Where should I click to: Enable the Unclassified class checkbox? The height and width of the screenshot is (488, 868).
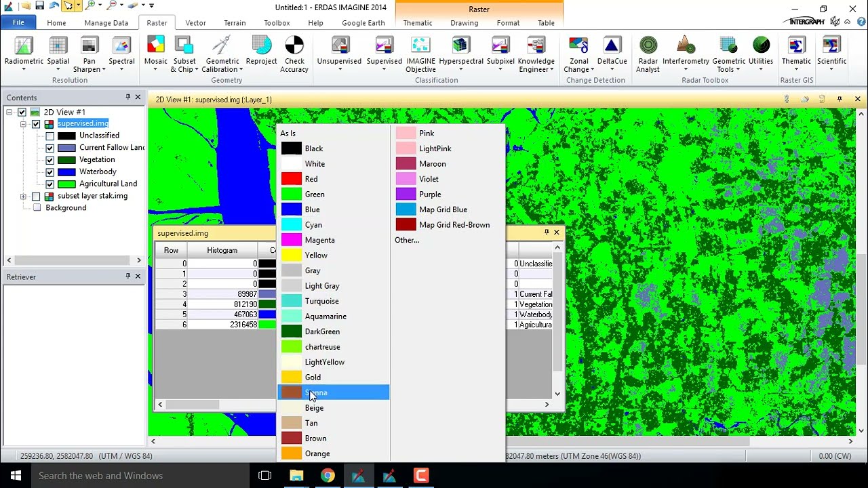[x=50, y=136]
